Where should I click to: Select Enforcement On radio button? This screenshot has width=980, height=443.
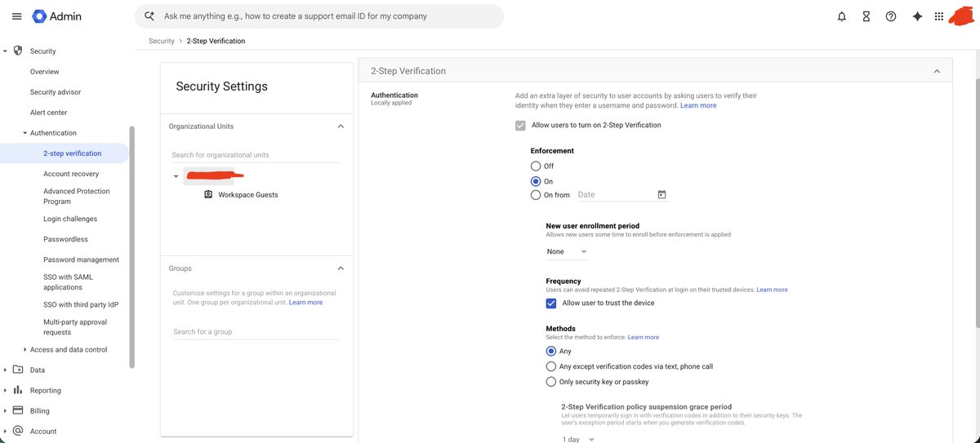[537, 181]
